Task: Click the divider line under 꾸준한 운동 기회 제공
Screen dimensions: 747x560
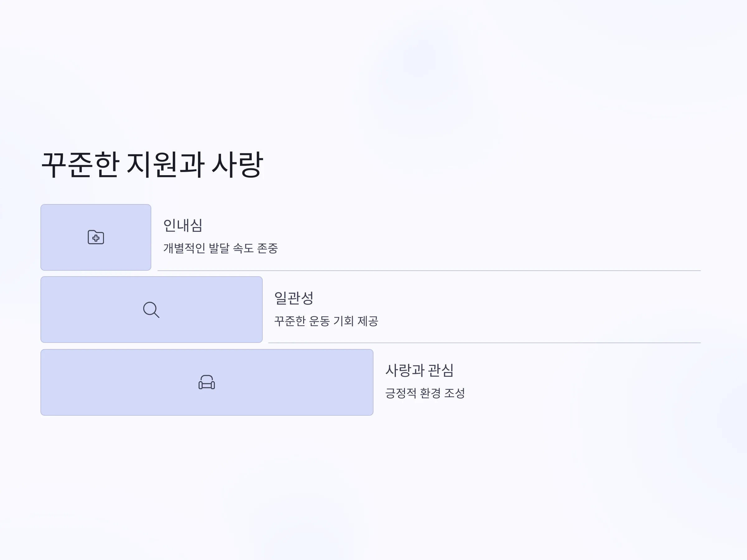Action: point(484,343)
